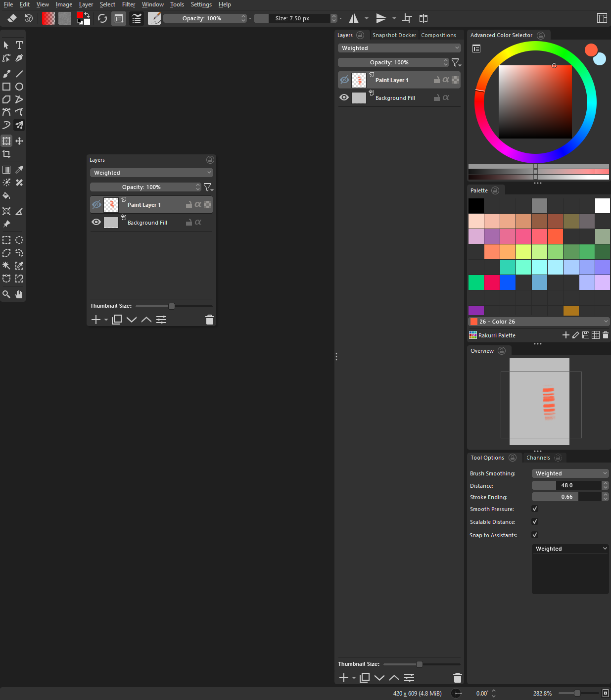Enable the Smooth Pressure checkbox
611x700 pixels.
pyautogui.click(x=534, y=509)
